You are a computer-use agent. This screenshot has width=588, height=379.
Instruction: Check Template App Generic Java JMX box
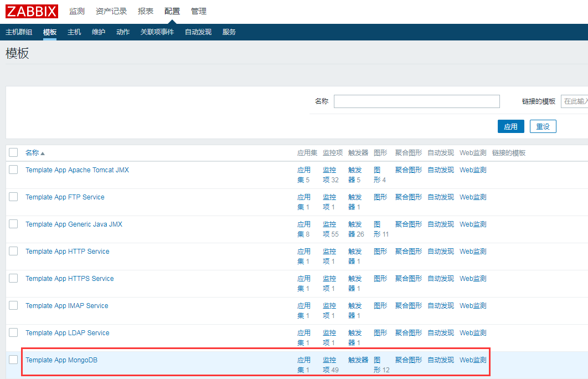point(13,224)
